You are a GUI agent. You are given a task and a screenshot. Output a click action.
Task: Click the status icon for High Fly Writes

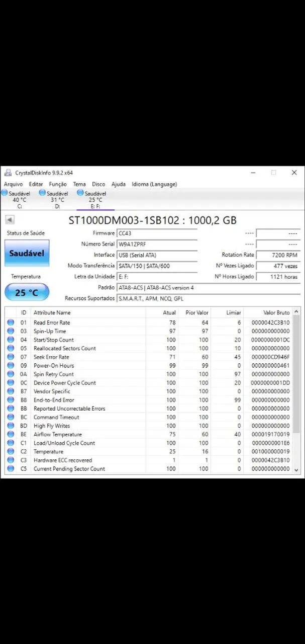pos(11,426)
